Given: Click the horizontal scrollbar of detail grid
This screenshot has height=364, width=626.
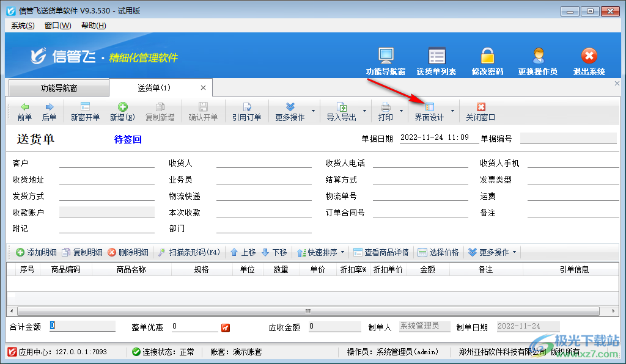Looking at the screenshot, I should coord(308,311).
